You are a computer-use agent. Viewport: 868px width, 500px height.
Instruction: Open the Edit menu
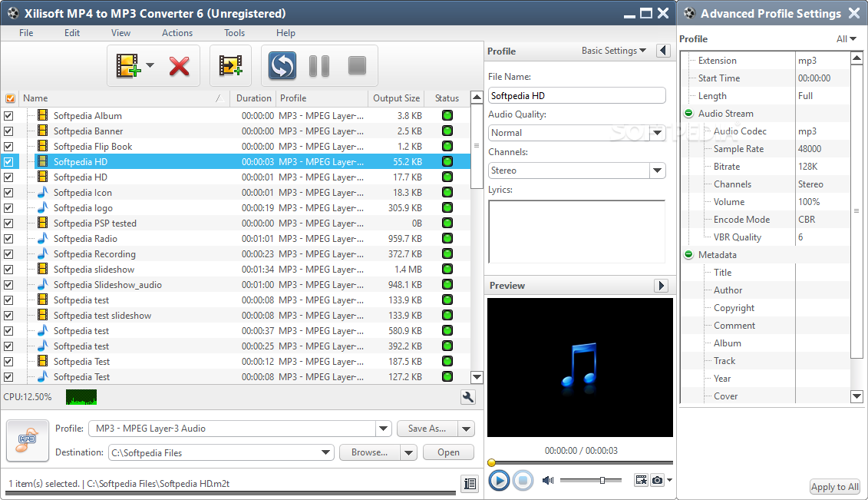(x=72, y=33)
